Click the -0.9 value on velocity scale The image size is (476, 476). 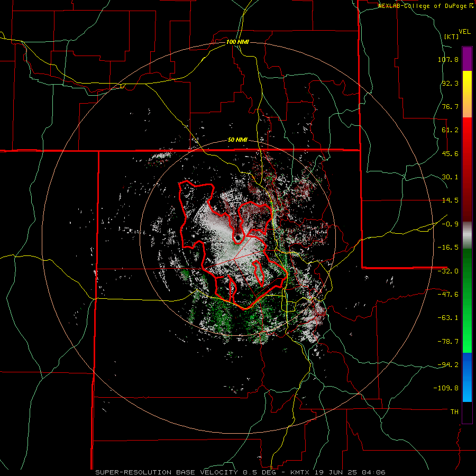click(450, 224)
